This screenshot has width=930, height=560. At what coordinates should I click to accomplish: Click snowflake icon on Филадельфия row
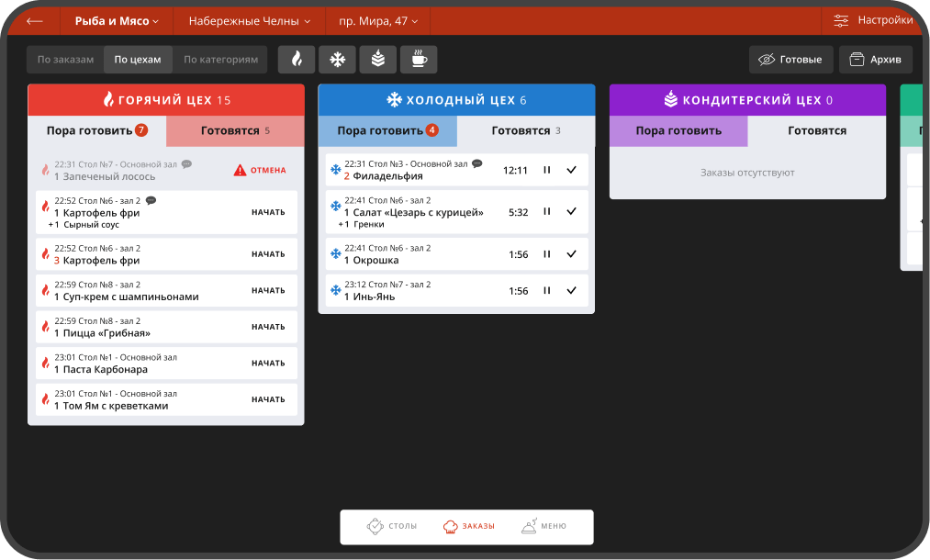click(336, 170)
